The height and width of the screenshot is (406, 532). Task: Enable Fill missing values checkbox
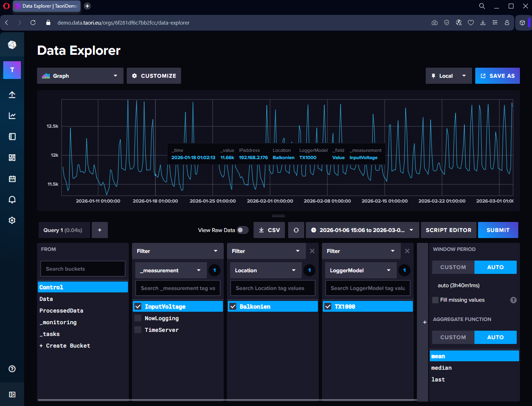click(435, 300)
